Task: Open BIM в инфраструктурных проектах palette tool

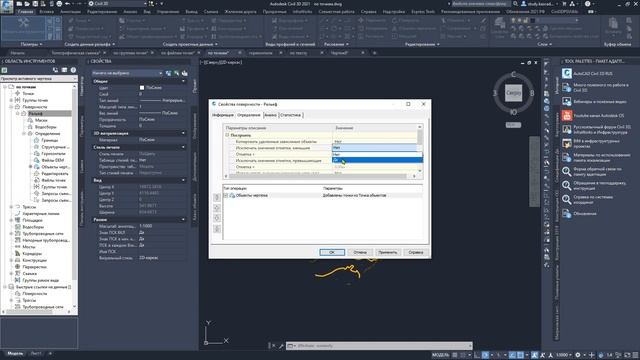Action: click(591, 143)
